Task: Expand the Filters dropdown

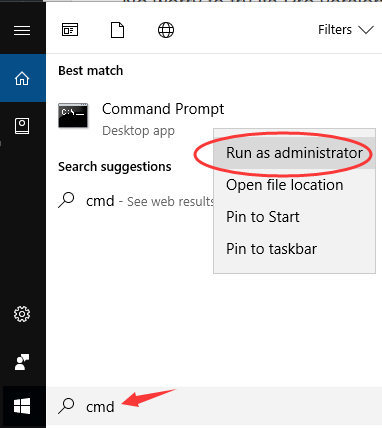Action: (346, 30)
